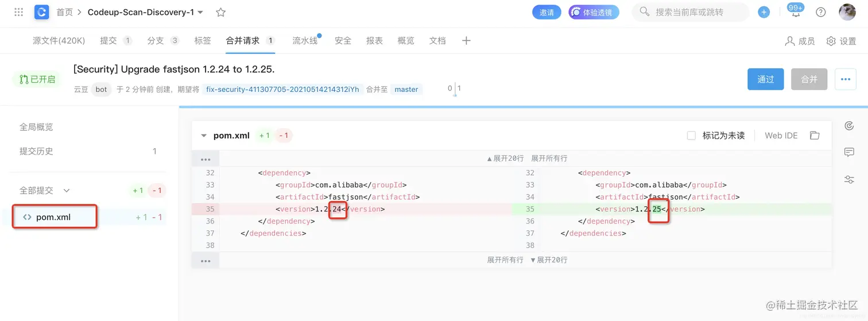This screenshot has width=868, height=321.
Task: Click 展开所有行 below the diff
Action: coord(505,260)
